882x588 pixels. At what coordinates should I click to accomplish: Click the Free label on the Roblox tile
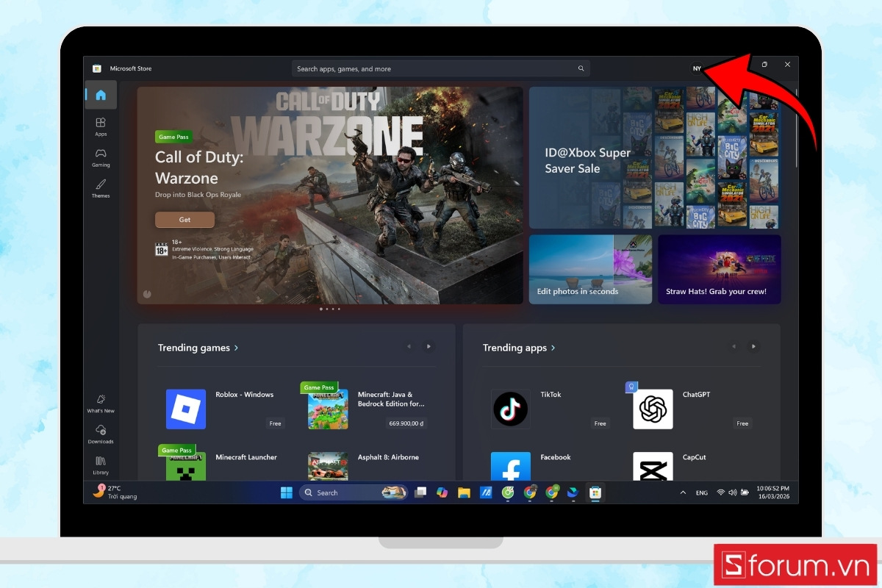pyautogui.click(x=275, y=423)
